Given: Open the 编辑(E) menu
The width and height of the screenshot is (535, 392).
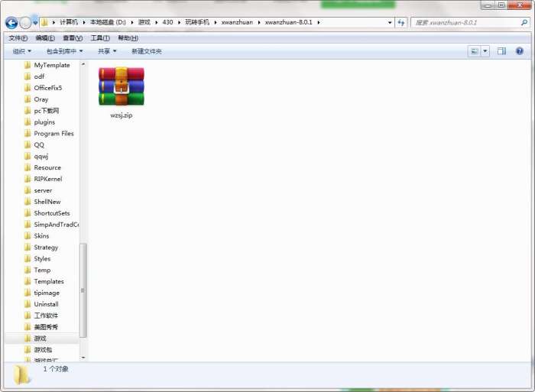Looking at the screenshot, I should (45, 38).
